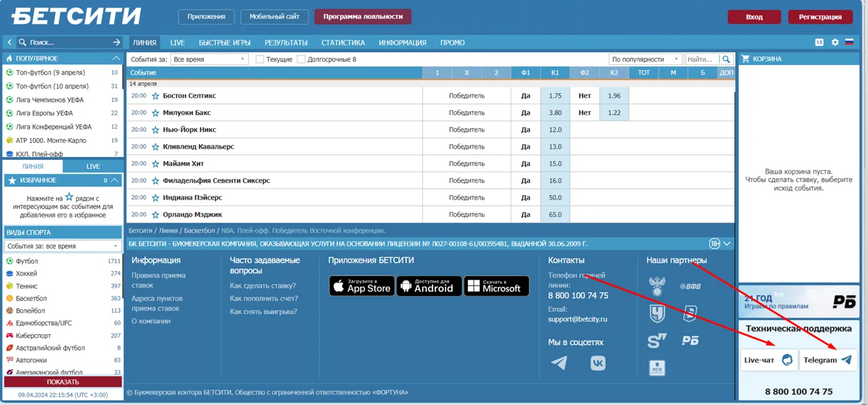Toggle the Долгосрочные 8 checkbox
The image size is (868, 405).
click(x=301, y=59)
